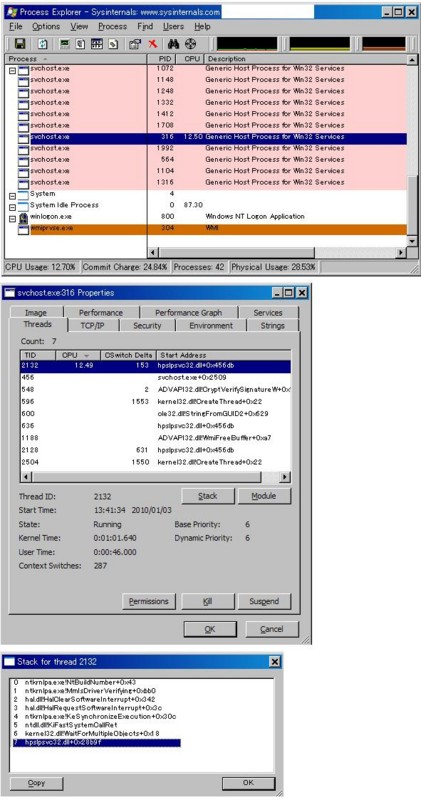Viewport: 421px width, 800px height.
Task: Select svchost.exe row with PID 1992
Action: coord(206,148)
